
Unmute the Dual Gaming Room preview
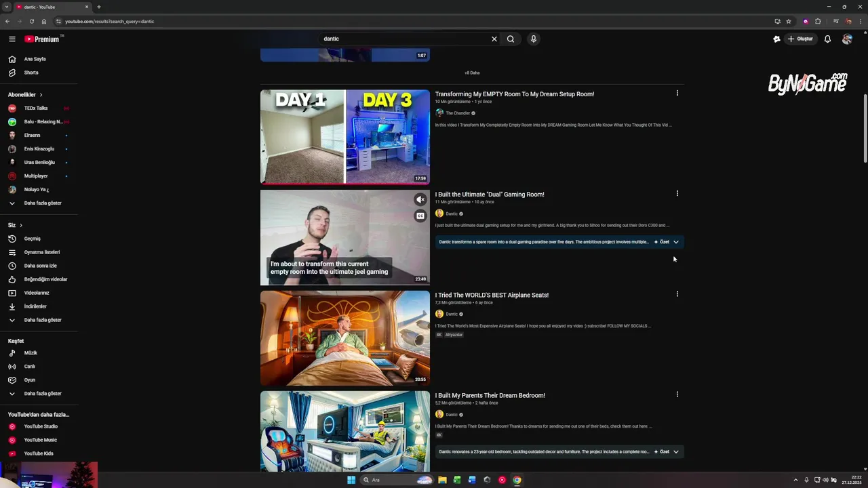(420, 200)
